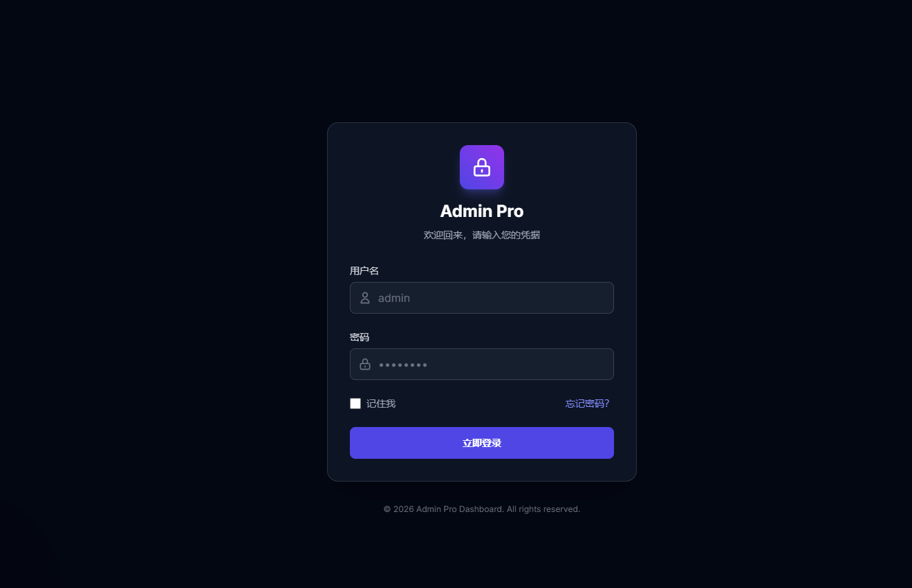Image resolution: width=912 pixels, height=588 pixels.
Task: Click the 2026 year in the footer
Action: tap(404, 509)
